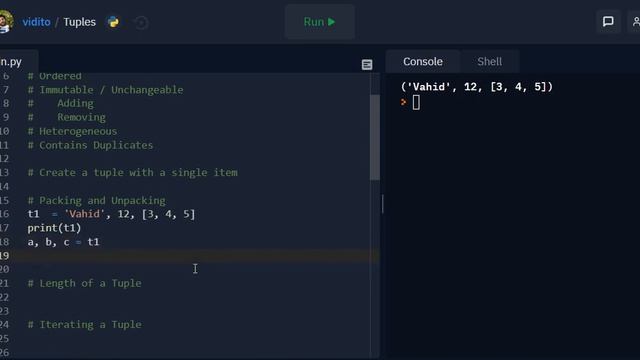Viewport: 640px width, 360px height.
Task: Click the console prompt cursor
Action: (x=416, y=102)
